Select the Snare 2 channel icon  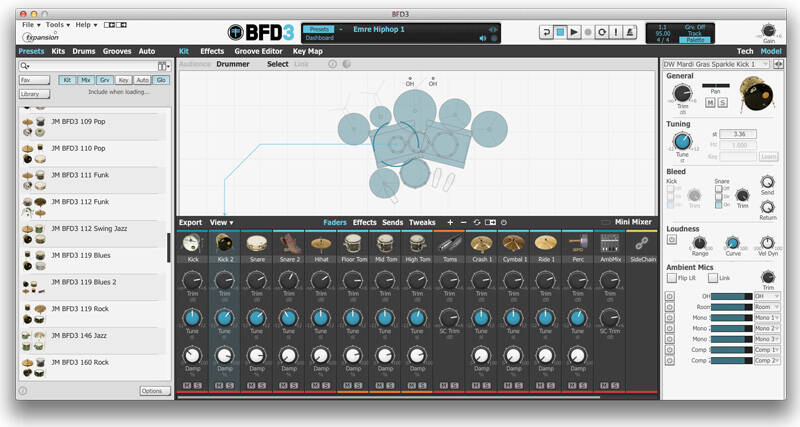click(289, 243)
